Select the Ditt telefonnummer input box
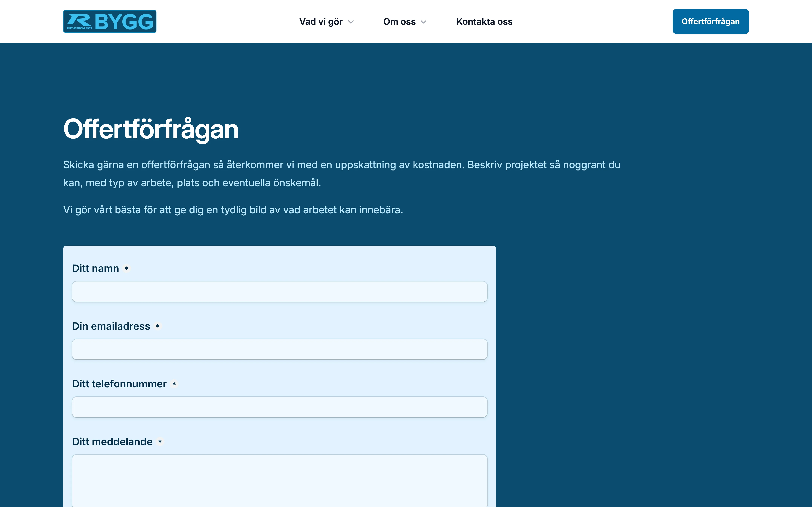Image resolution: width=812 pixels, height=507 pixels. 279,407
